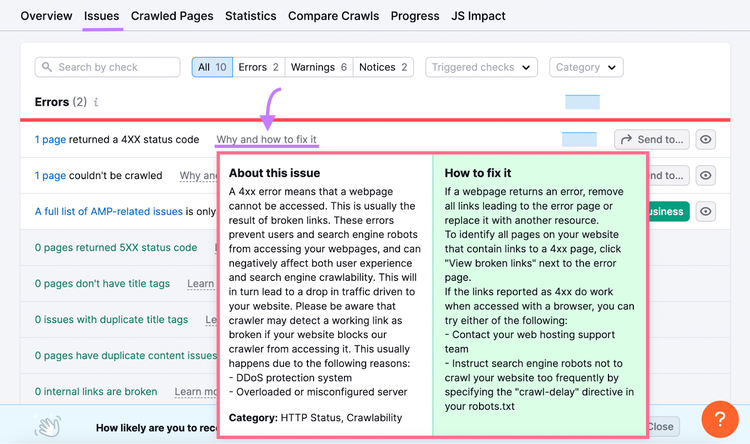This screenshot has height=444, width=750.
Task: Toggle eye icon for couldn't be crawled row
Action: [x=706, y=176]
